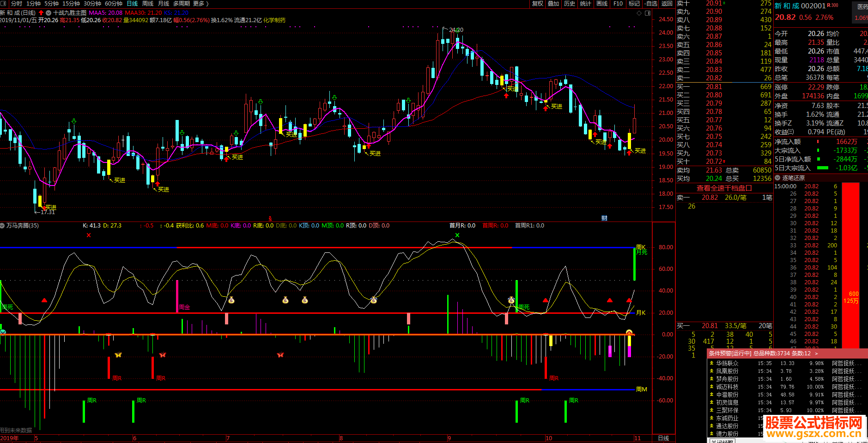
Task: Click the 日线 label at bottom axis
Action: 663,438
